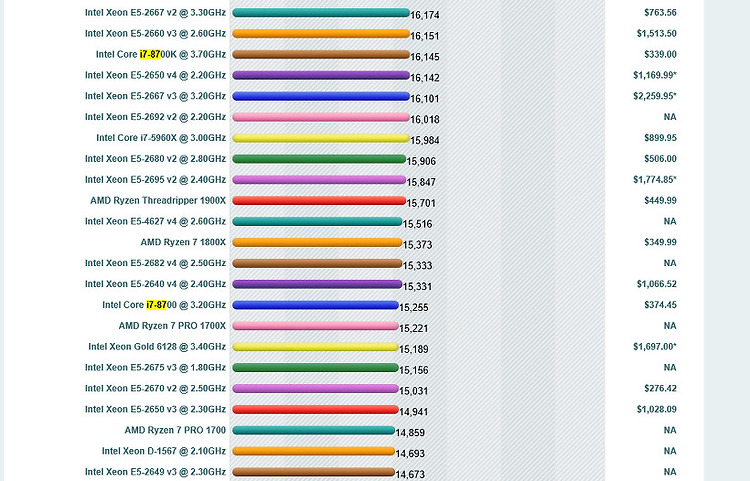The image size is (750, 481).
Task: Click the yellow Xeon Gold 6128 bar
Action: 315,347
